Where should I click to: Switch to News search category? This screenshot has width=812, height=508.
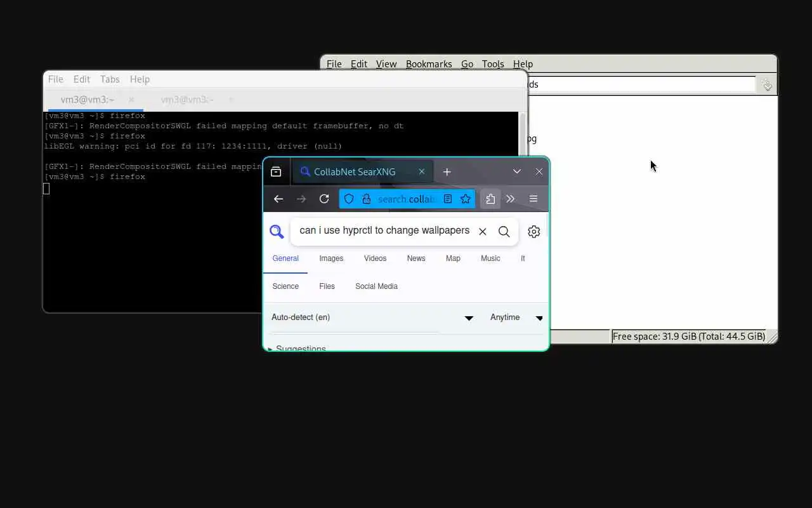416,258
